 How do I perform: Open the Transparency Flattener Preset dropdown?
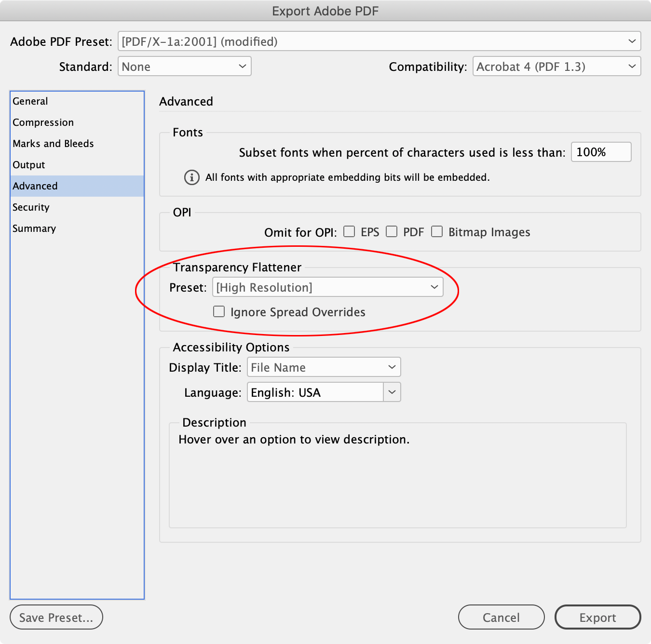click(x=328, y=287)
